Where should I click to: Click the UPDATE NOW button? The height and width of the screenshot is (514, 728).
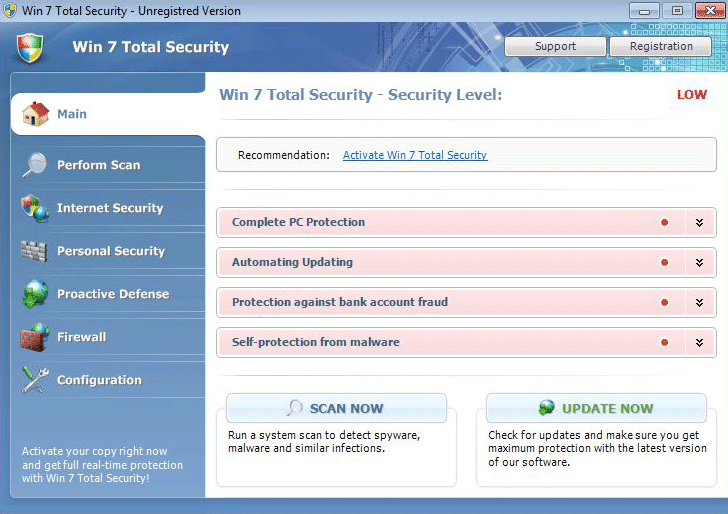click(596, 408)
